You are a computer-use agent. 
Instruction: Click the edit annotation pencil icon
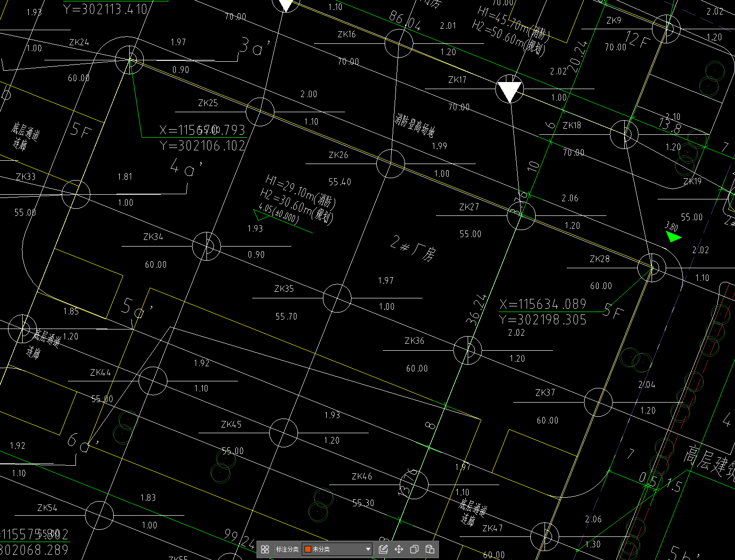click(383, 549)
